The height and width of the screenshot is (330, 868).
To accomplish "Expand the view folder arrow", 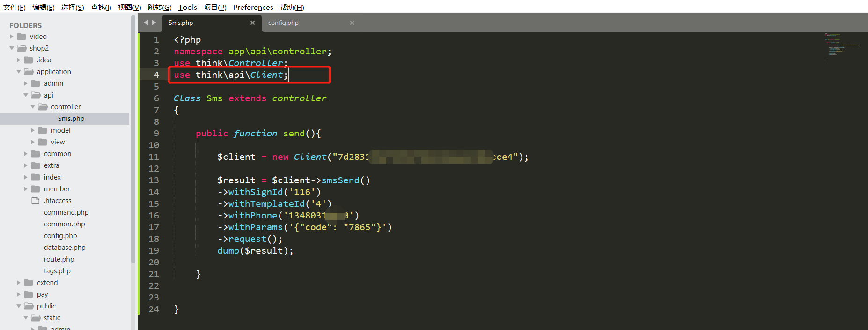I will (33, 142).
